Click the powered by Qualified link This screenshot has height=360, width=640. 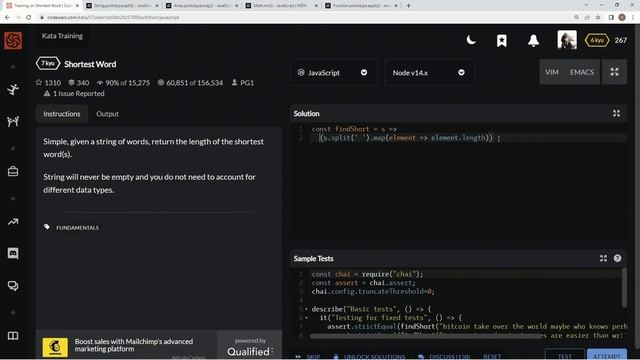pyautogui.click(x=249, y=347)
